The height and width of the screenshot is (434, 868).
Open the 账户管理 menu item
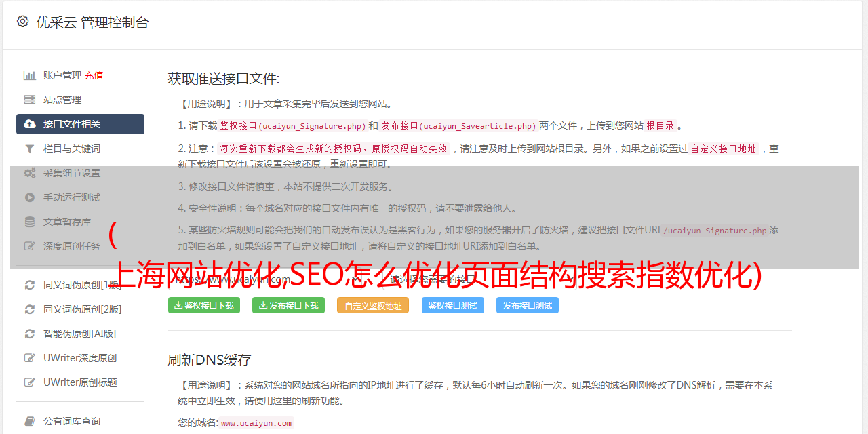[62, 75]
